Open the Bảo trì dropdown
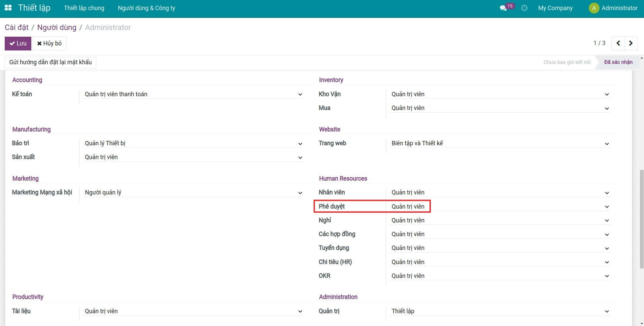 pos(193,144)
